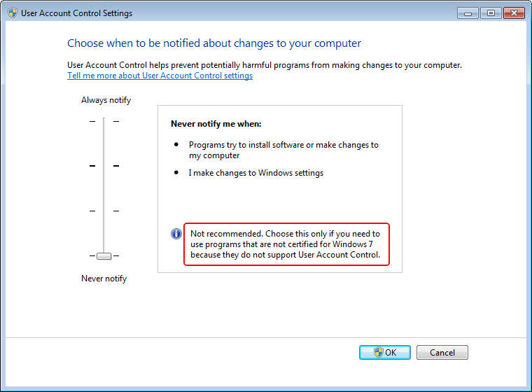
Task: Close the User Account Control Settings window
Action: (514, 13)
